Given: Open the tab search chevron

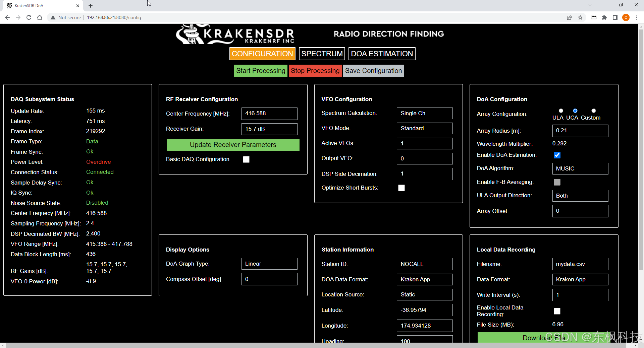Looking at the screenshot, I should (x=590, y=5).
